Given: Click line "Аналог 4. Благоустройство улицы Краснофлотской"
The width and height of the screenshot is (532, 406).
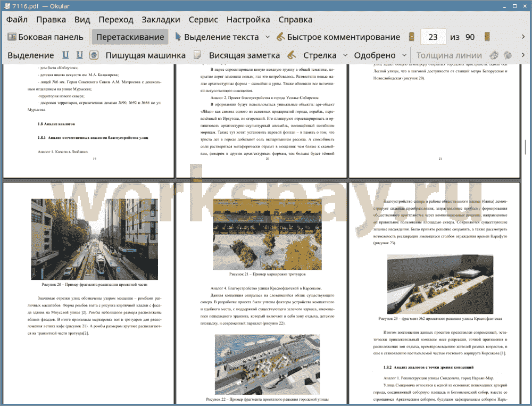Looking at the screenshot, I should 266,288.
